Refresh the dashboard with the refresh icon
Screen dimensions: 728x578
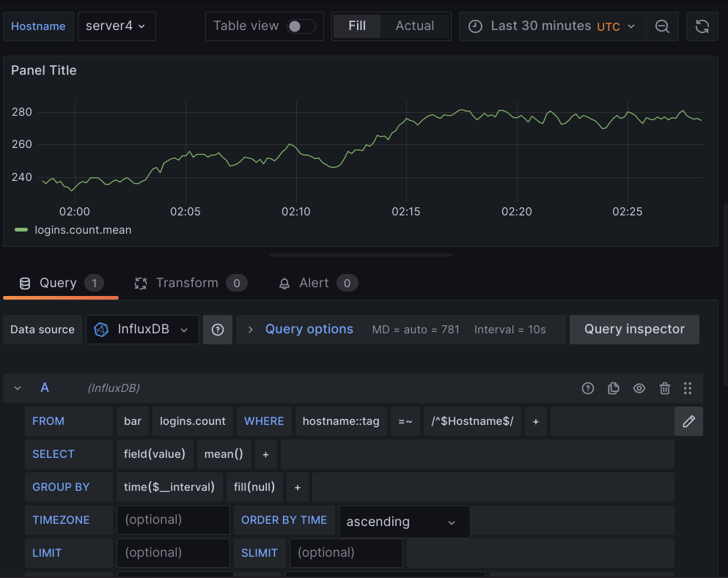(x=702, y=26)
